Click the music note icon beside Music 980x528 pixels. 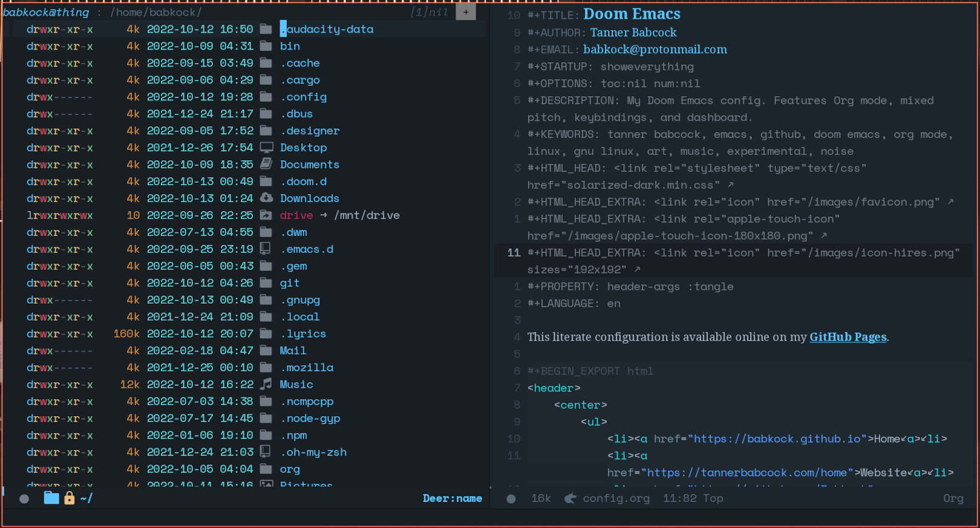(x=266, y=385)
